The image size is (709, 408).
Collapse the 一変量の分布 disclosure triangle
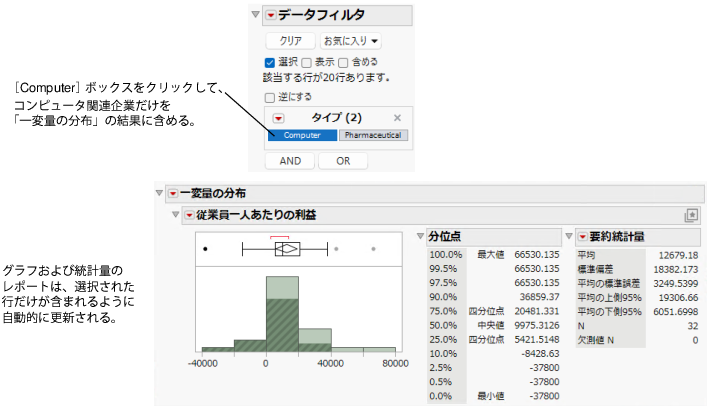click(159, 193)
